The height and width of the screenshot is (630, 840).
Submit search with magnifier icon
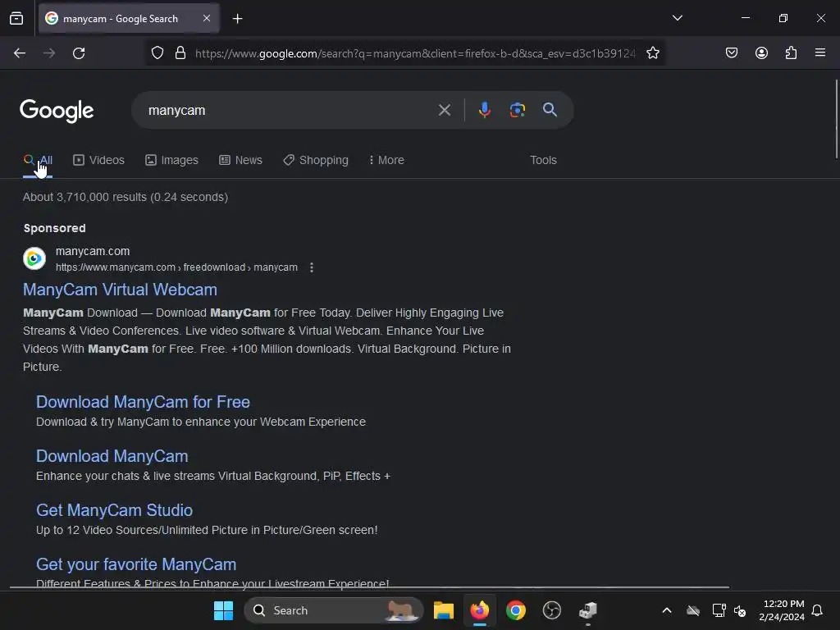(550, 110)
